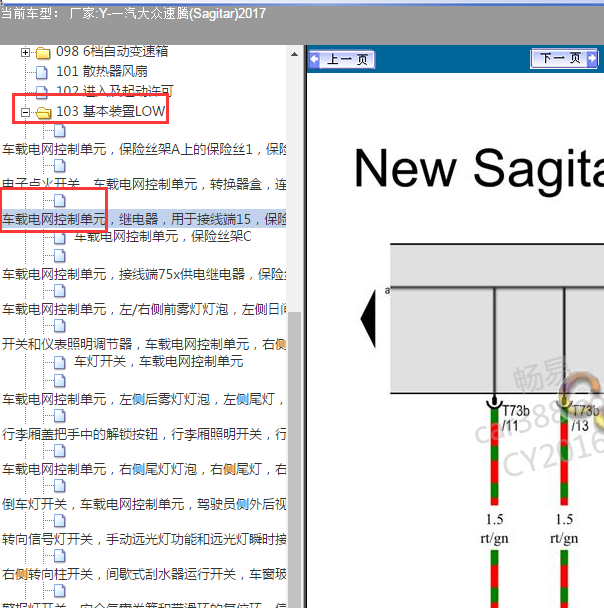Go to previous page 上一页

342,60
